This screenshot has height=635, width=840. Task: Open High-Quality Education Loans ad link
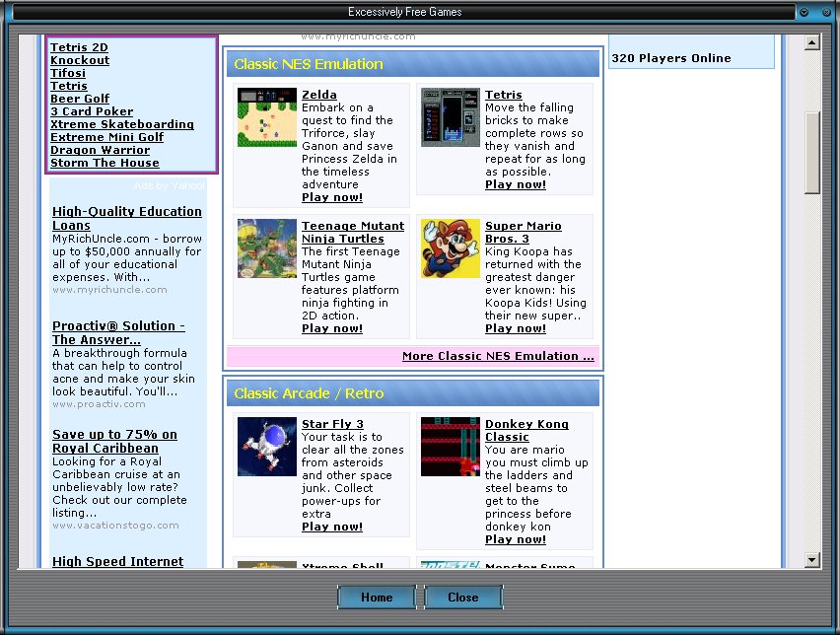[x=127, y=218]
